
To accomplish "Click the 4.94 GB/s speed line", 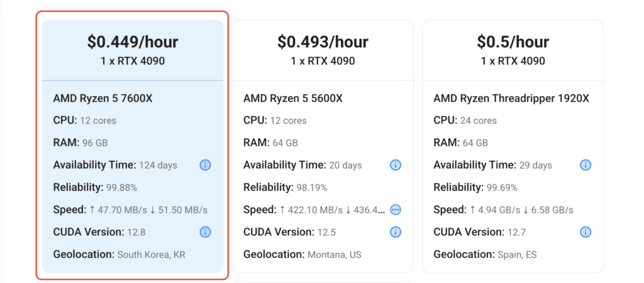I will 503,210.
